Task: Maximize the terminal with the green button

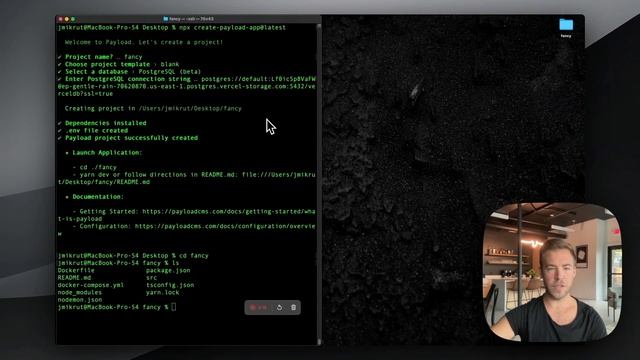Action: click(x=73, y=19)
